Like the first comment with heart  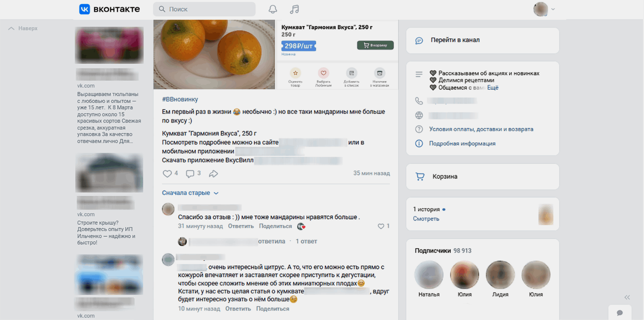pyautogui.click(x=381, y=226)
